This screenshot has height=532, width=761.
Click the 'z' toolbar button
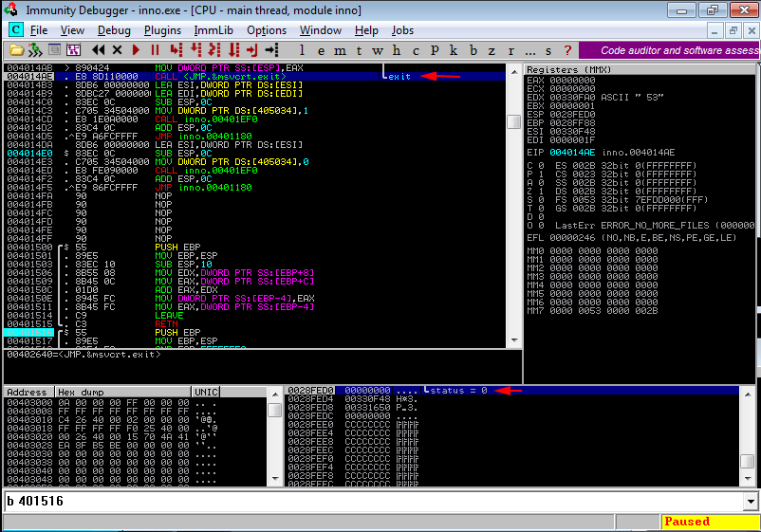click(492, 50)
